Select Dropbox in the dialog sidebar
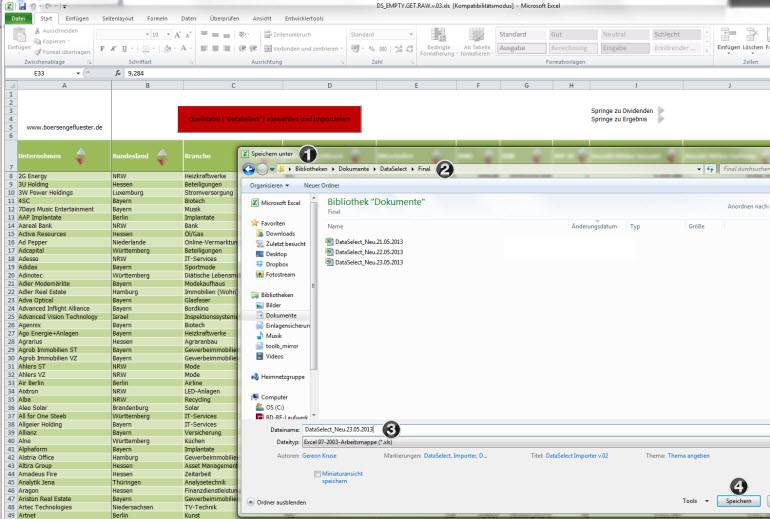The height and width of the screenshot is (519, 770). pyautogui.click(x=272, y=265)
